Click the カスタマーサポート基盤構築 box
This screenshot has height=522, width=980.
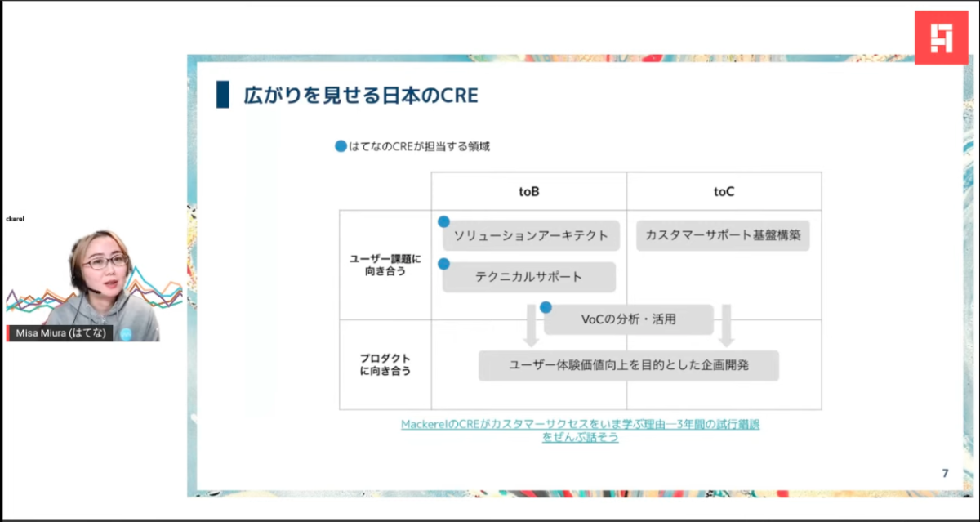[x=723, y=235]
